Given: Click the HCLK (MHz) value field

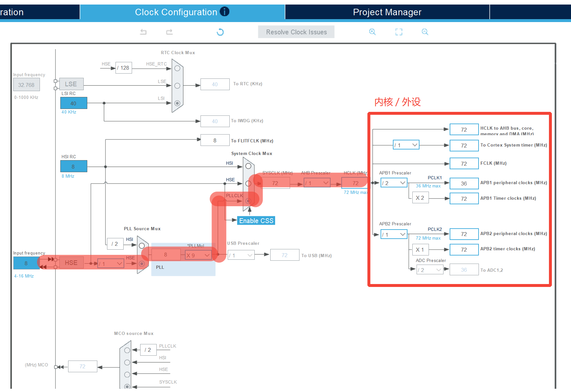Looking at the screenshot, I should point(356,183).
